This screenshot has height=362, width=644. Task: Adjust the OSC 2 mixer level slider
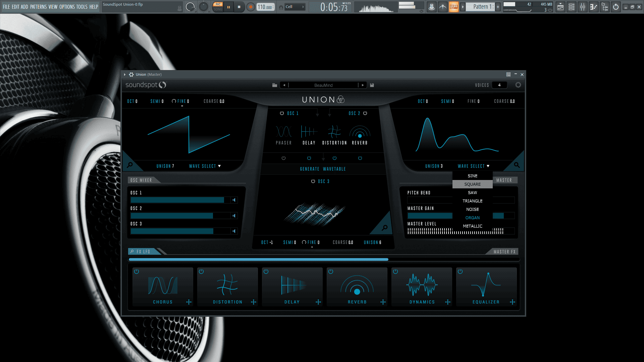[180, 216]
